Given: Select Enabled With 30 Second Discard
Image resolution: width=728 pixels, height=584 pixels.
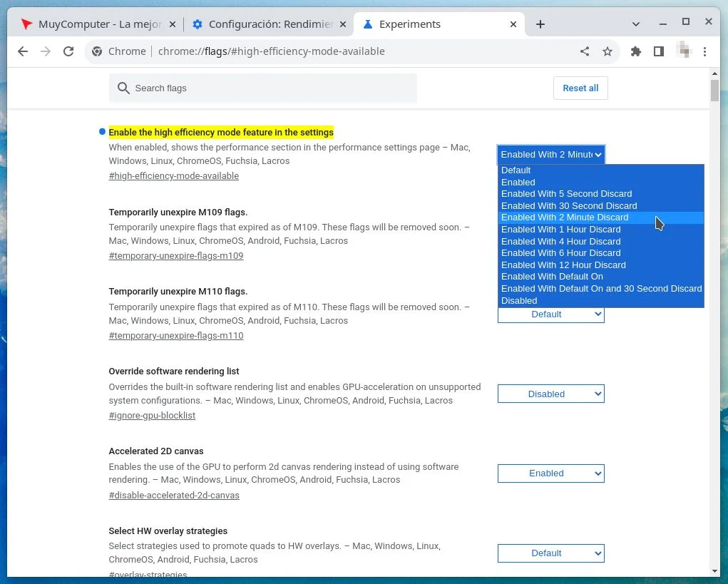Looking at the screenshot, I should click(x=601, y=206).
